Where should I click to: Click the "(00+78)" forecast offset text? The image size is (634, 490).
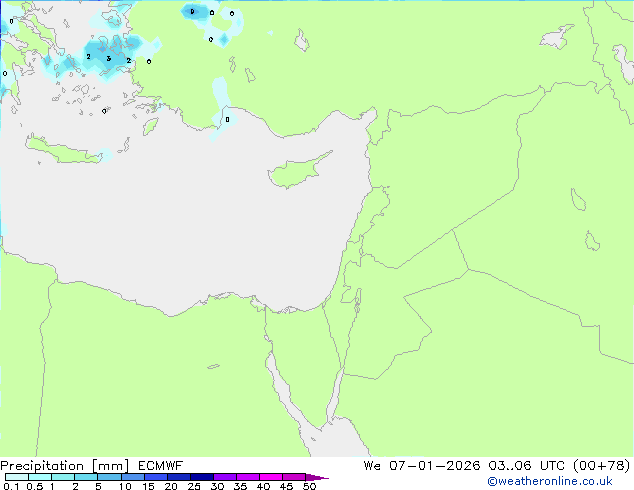pos(602,466)
